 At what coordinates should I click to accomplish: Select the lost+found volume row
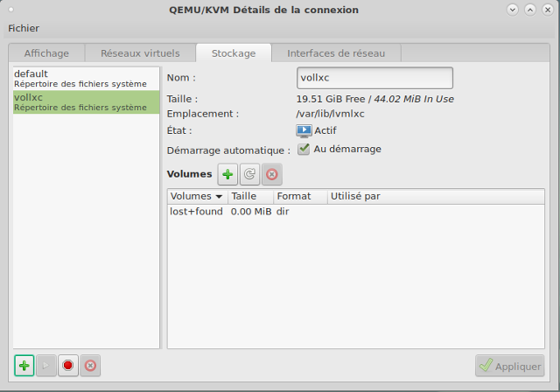pyautogui.click(x=356, y=212)
